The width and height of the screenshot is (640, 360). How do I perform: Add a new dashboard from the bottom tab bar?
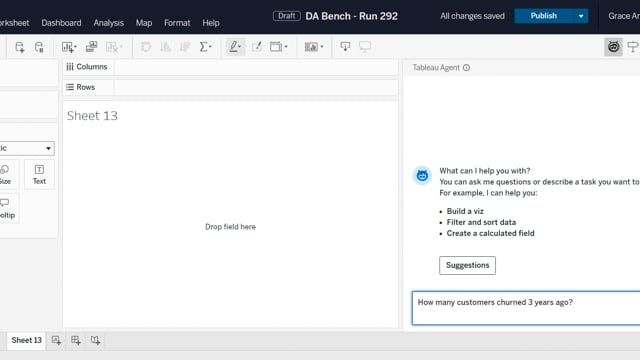(x=76, y=340)
